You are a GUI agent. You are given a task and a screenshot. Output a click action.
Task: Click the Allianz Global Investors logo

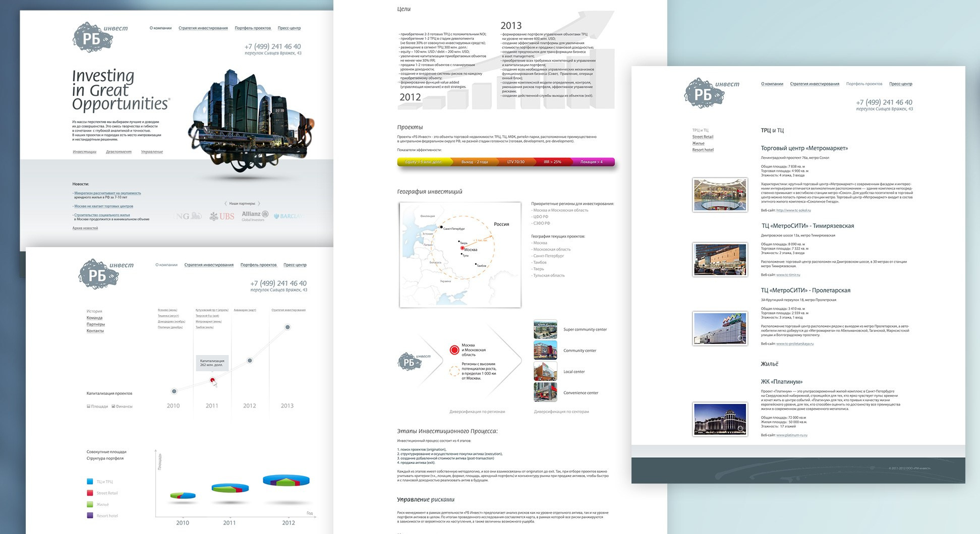(255, 216)
